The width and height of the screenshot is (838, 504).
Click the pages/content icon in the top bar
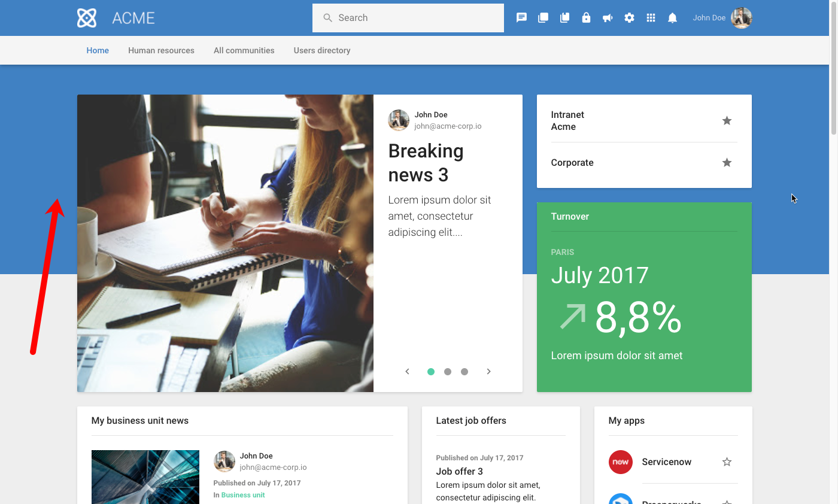pos(543,17)
